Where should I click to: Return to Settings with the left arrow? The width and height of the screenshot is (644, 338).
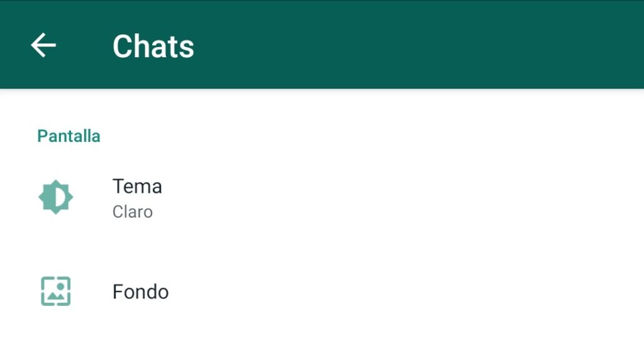pyautogui.click(x=43, y=45)
